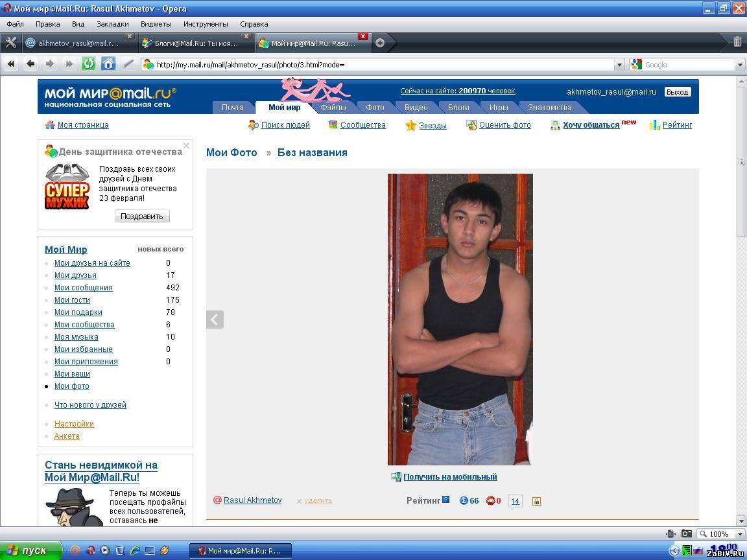Go to browser home page icon

click(108, 64)
